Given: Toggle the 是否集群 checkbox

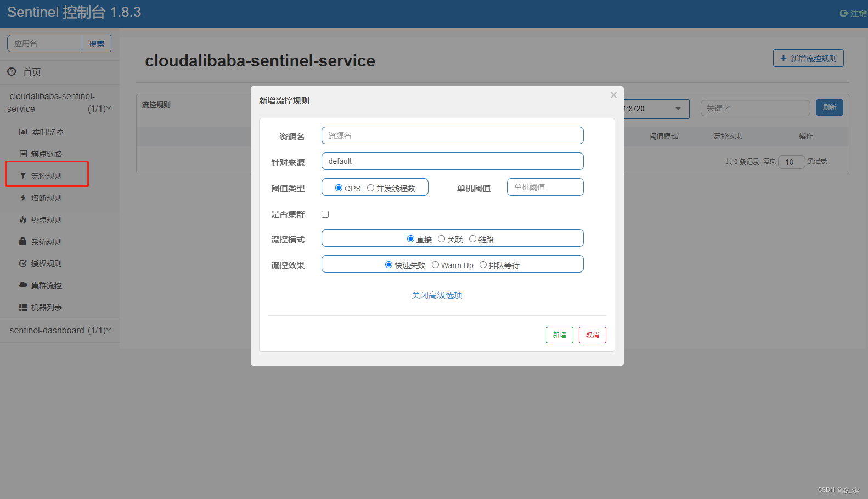Looking at the screenshot, I should (325, 214).
